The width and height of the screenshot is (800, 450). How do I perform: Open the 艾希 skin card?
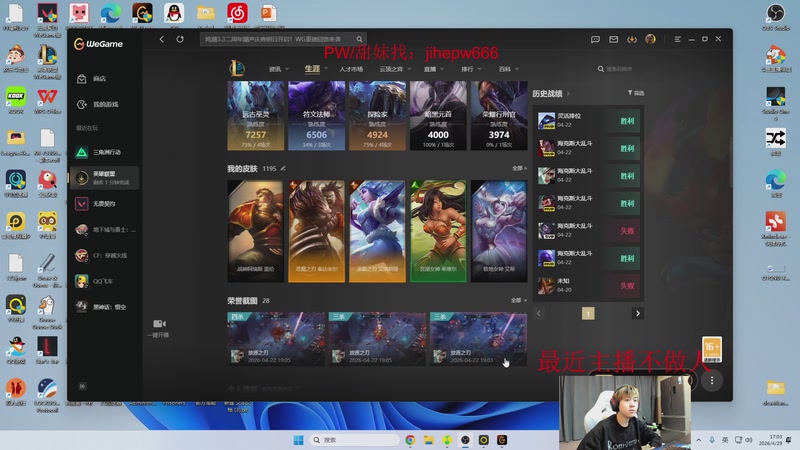498,231
